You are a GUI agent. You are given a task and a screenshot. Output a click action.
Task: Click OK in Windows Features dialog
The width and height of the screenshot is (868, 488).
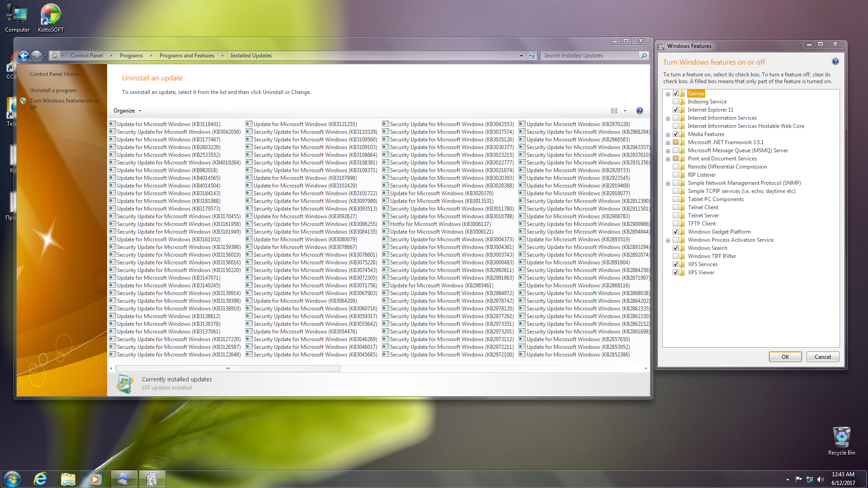[785, 357]
